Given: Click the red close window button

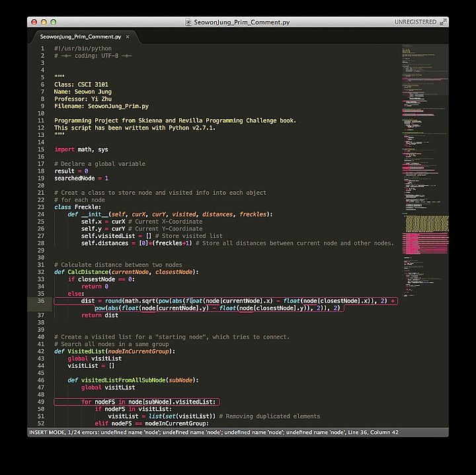Looking at the screenshot, I should click(34, 22).
